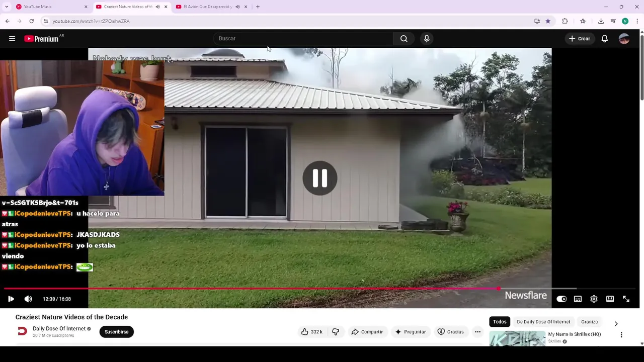The height and width of the screenshot is (362, 644).
Task: Toggle the bookmark star for this page
Action: click(x=548, y=21)
